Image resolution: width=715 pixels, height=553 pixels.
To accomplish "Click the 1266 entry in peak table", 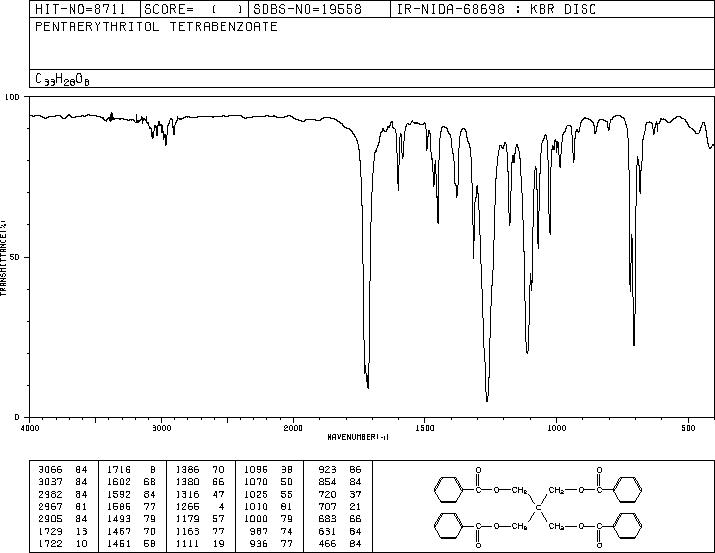I will tap(187, 506).
